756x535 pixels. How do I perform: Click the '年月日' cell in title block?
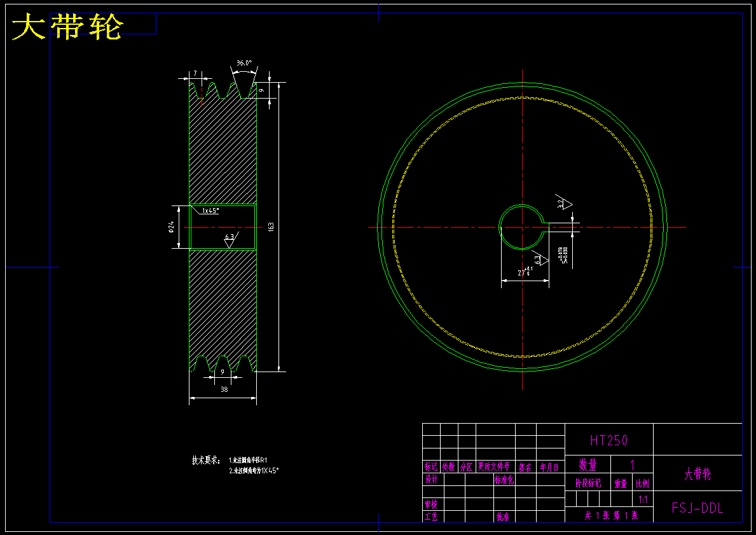point(549,467)
